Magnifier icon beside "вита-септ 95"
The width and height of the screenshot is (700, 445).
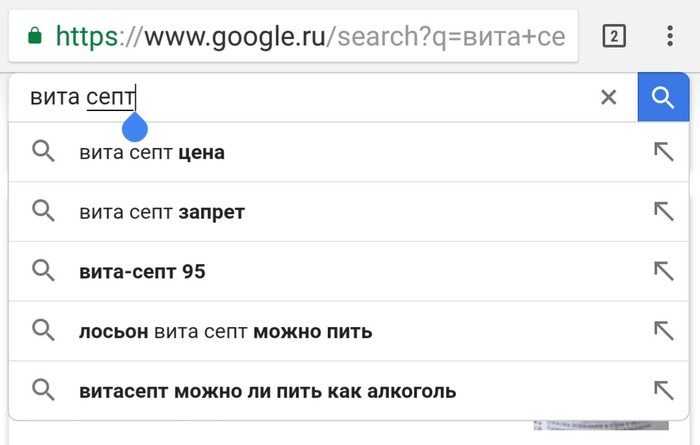(42, 271)
